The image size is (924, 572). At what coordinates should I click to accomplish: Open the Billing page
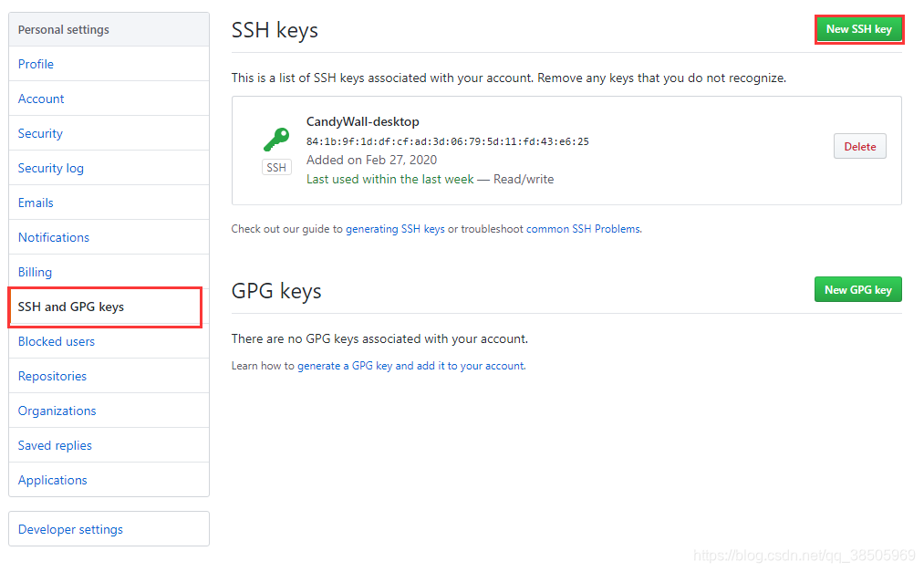tap(109, 272)
